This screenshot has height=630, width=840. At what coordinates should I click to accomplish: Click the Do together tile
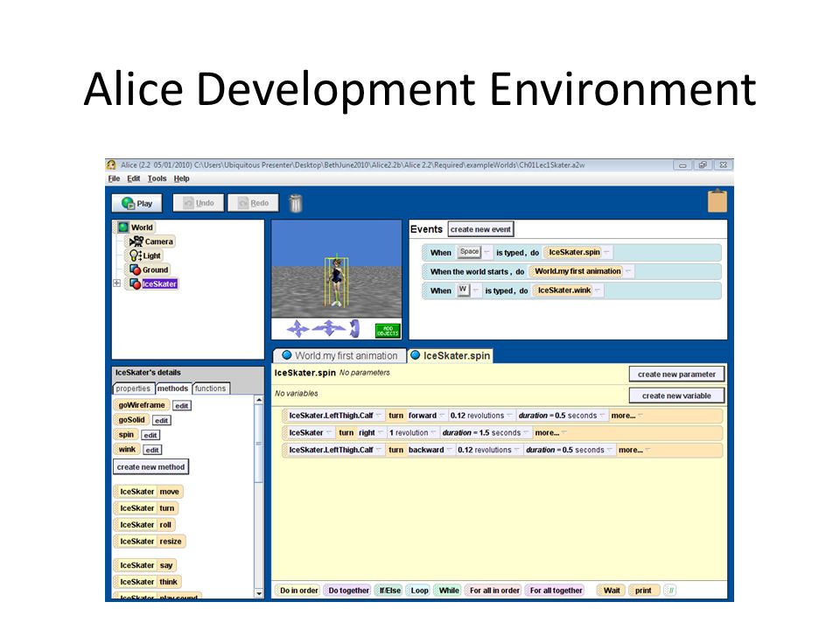(x=347, y=591)
